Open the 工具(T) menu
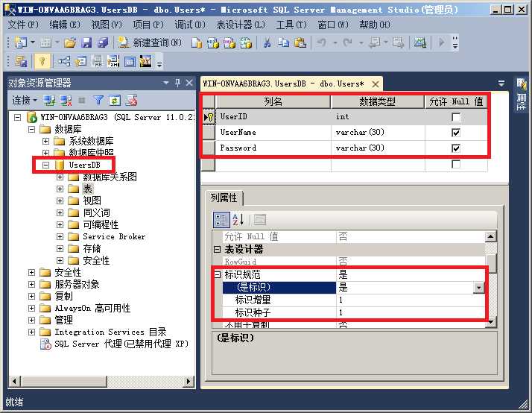This screenshot has width=532, height=413. [x=291, y=25]
